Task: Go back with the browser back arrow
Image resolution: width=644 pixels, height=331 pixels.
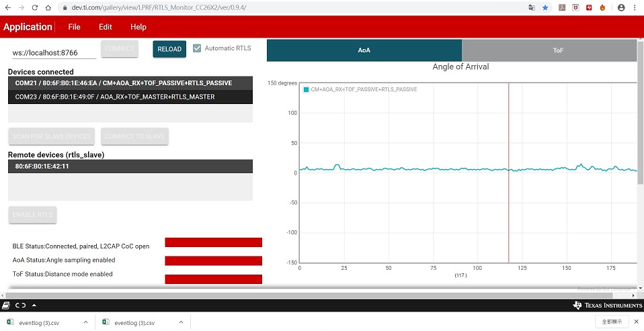Action: pyautogui.click(x=8, y=7)
